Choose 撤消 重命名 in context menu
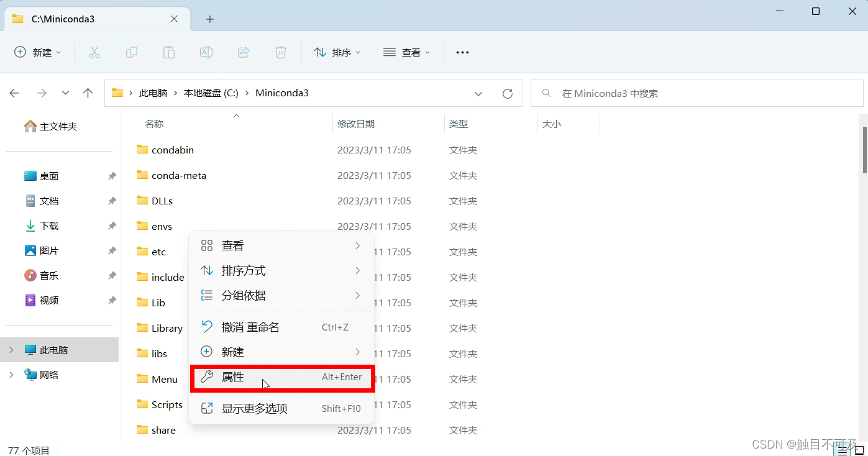 (281, 327)
